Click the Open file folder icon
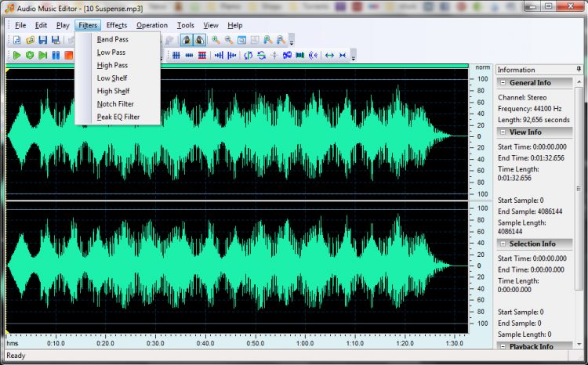This screenshot has height=365, width=588. (29, 40)
